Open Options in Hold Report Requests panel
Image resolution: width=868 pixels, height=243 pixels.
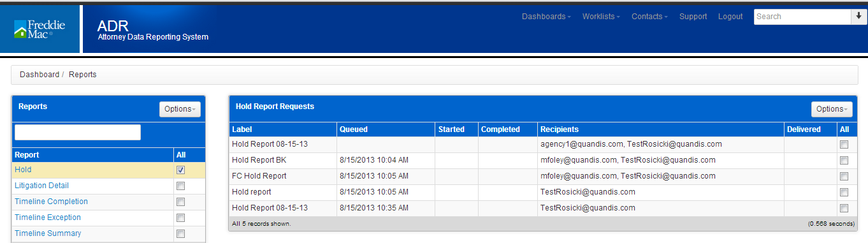(x=832, y=109)
